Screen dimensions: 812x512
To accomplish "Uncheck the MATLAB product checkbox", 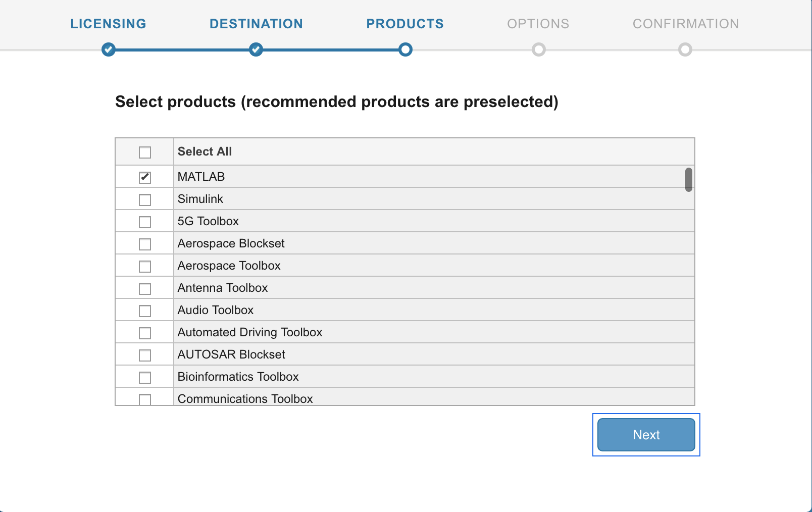I will point(145,177).
